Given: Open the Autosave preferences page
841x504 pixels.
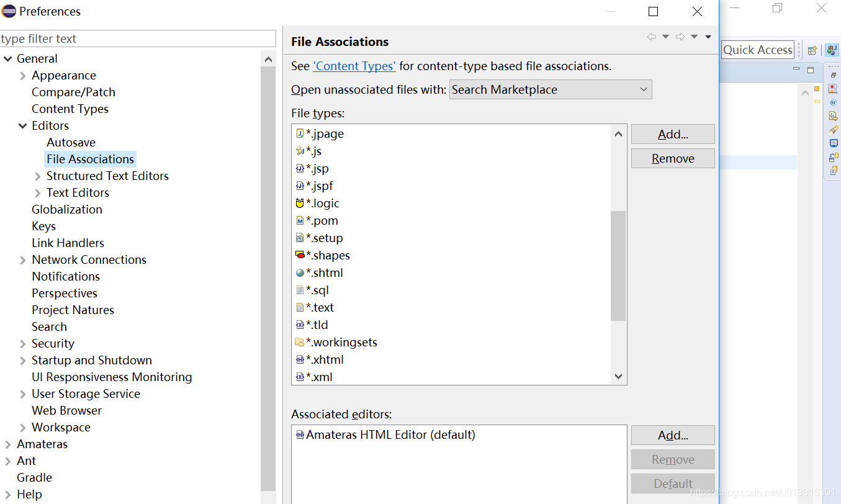Looking at the screenshot, I should tap(71, 142).
